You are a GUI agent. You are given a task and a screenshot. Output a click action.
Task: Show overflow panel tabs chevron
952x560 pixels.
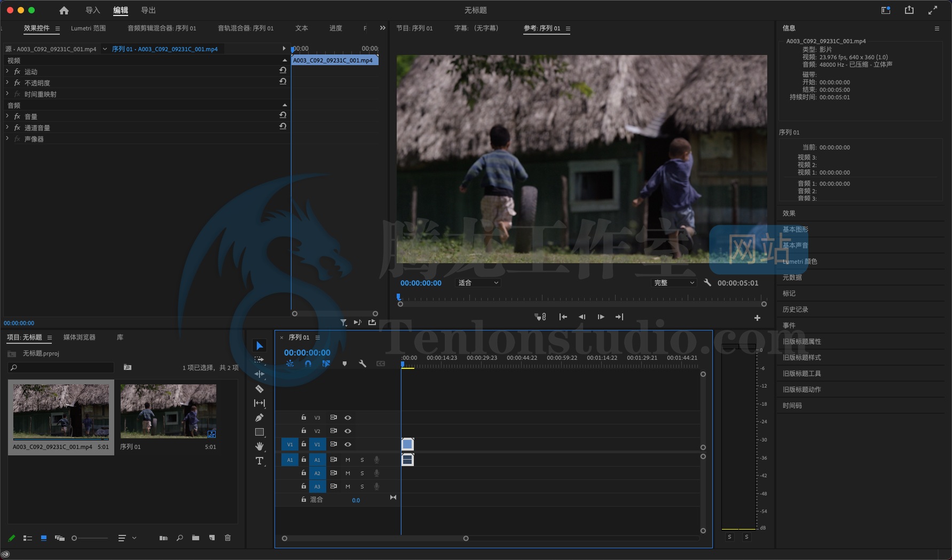[382, 28]
